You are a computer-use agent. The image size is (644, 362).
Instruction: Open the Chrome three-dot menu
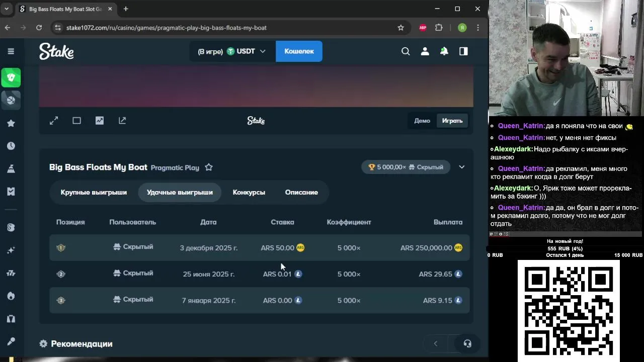coord(478,28)
